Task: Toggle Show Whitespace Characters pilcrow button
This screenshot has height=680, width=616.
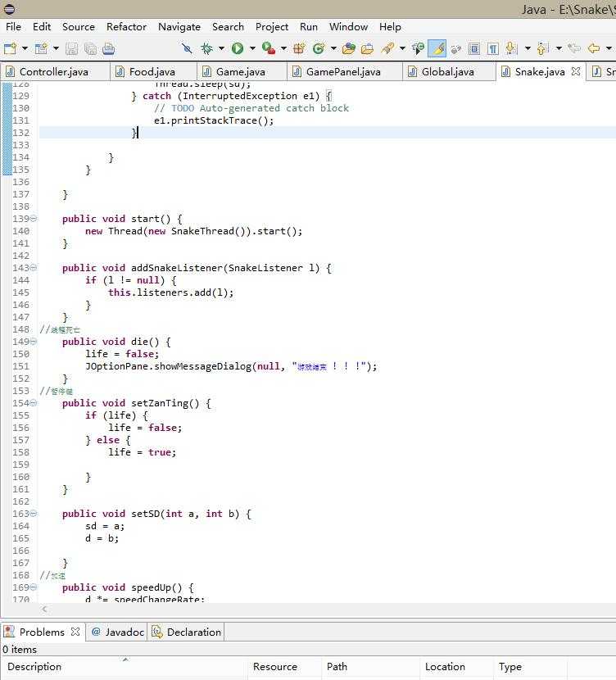Action: (493, 48)
